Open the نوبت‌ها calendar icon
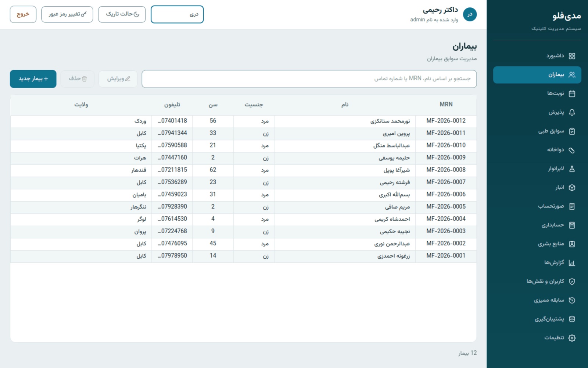 pyautogui.click(x=572, y=93)
